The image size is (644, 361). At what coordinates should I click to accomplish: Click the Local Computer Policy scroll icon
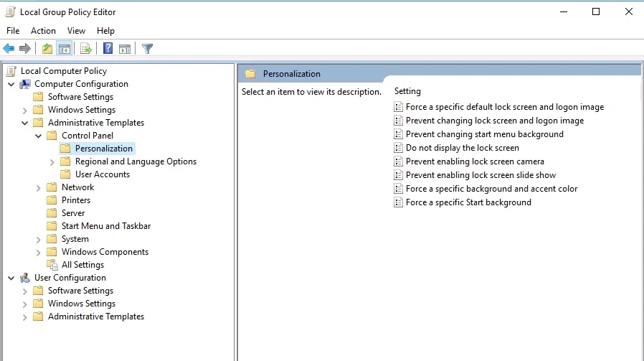(11, 71)
